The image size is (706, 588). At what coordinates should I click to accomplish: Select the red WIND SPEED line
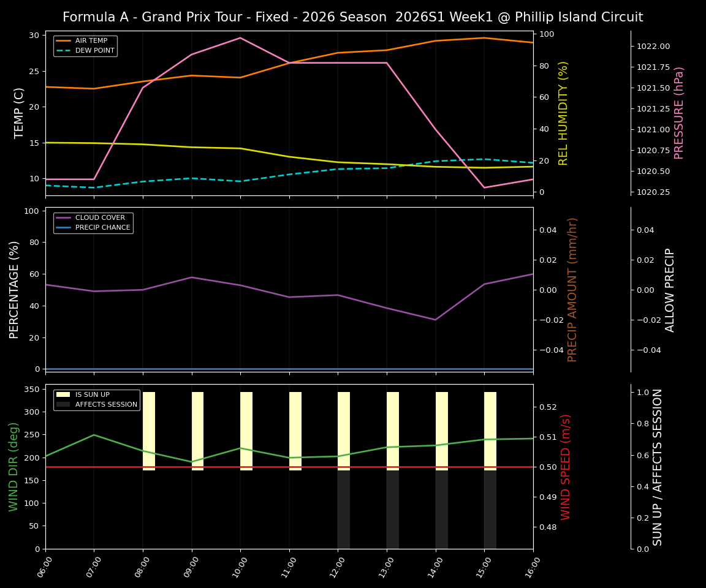click(x=276, y=467)
